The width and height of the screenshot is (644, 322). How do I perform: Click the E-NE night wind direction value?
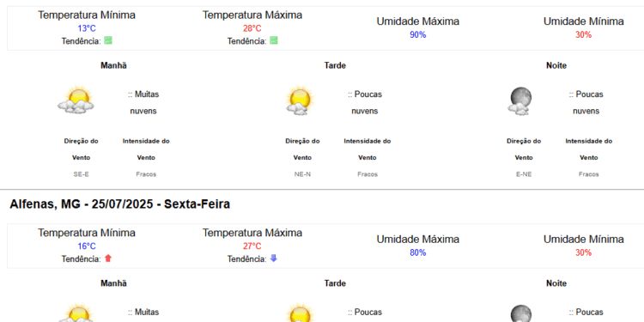pyautogui.click(x=524, y=174)
